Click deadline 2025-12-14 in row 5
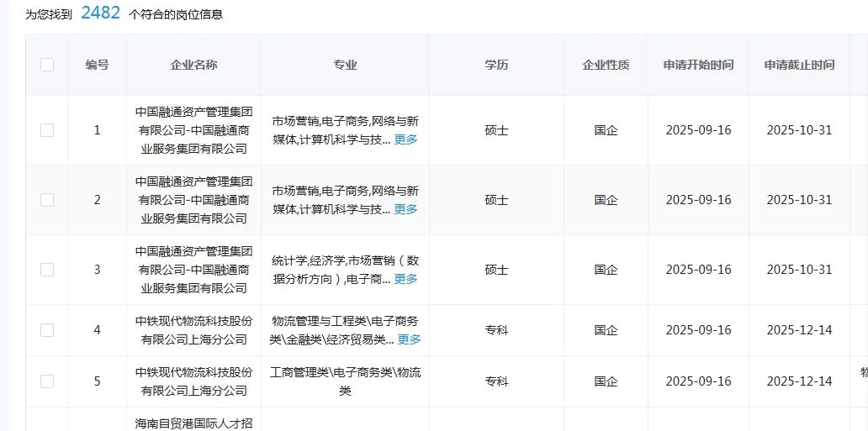Viewport: 868px width, 431px height. point(799,381)
